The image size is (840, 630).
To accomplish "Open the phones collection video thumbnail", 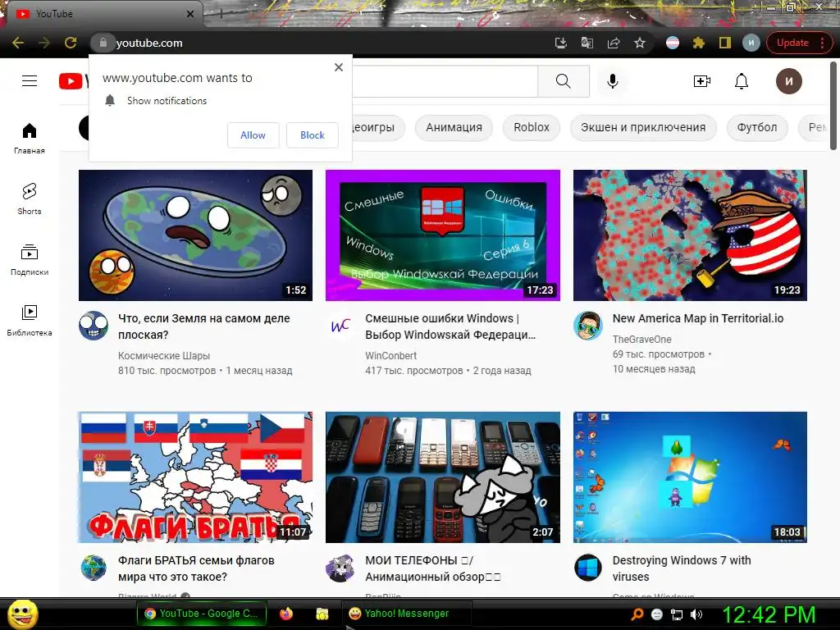I will point(442,477).
